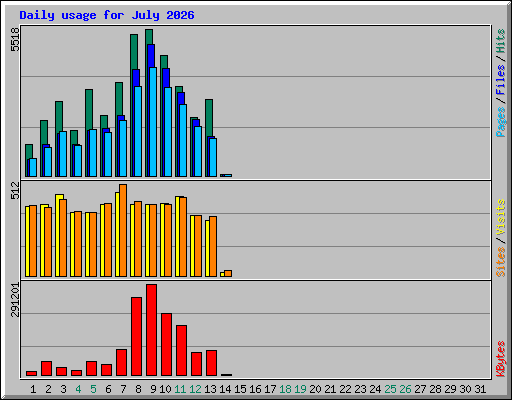Select day 17 on the x-axis
This screenshot has height=400, width=512.
[x=270, y=389]
